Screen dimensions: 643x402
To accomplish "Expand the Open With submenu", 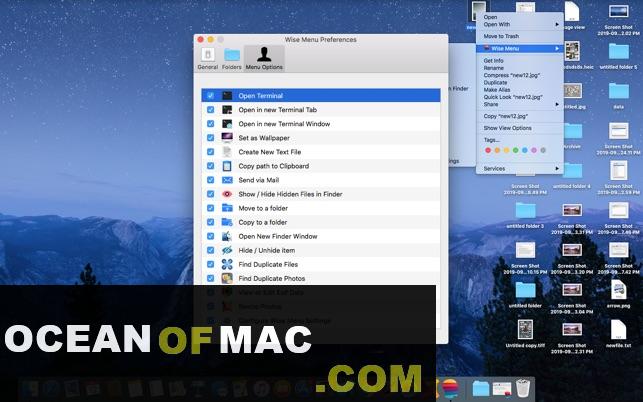I will (520, 24).
